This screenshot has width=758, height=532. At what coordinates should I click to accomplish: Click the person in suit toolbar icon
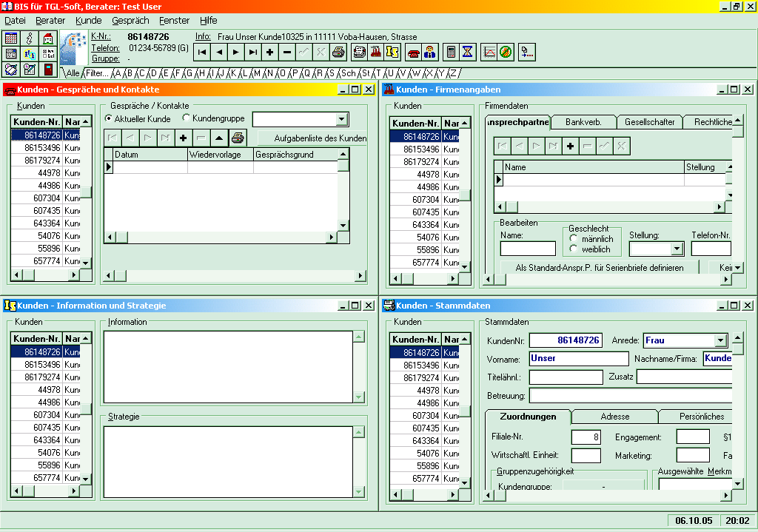point(430,53)
